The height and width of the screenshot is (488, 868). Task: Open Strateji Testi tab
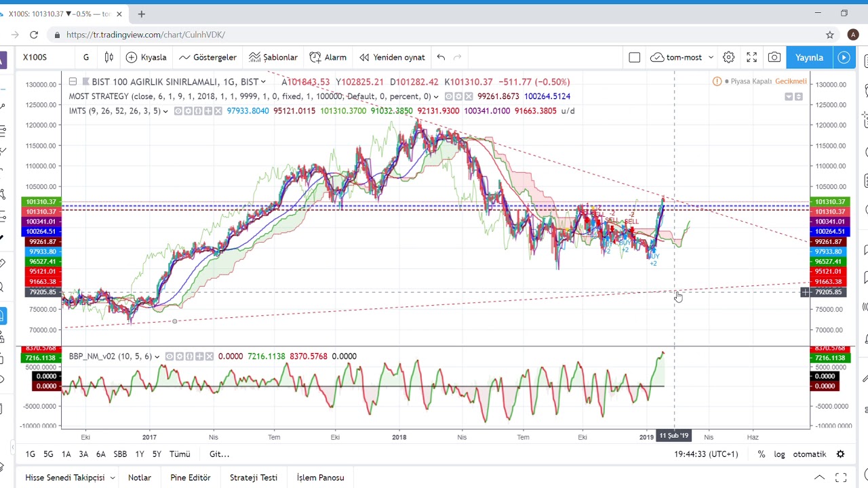(254, 478)
